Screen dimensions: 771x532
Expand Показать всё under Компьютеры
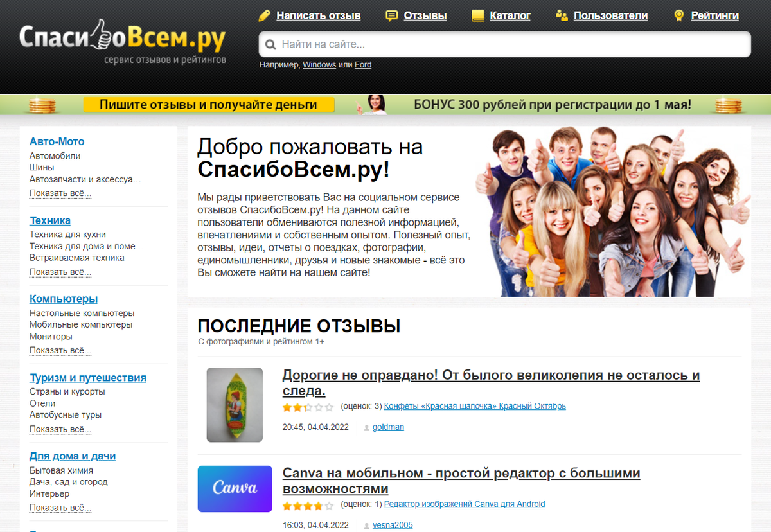60,351
